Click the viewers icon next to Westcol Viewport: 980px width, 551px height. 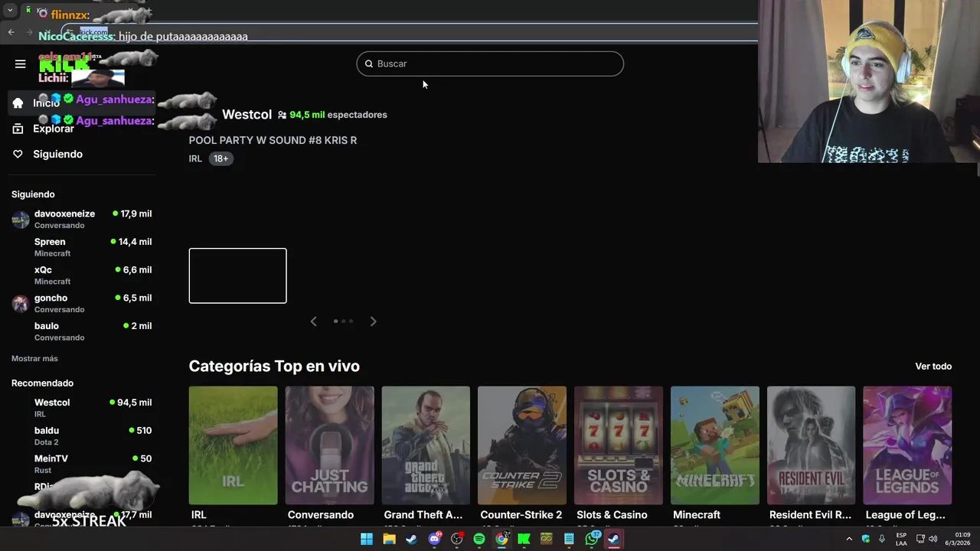click(x=282, y=115)
